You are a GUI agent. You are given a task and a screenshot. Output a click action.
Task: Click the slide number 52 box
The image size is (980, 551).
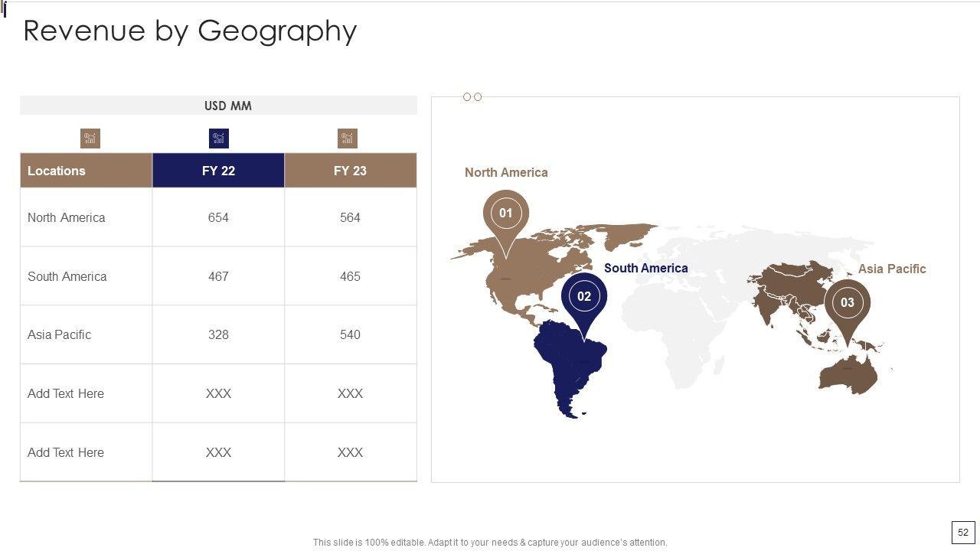coord(963,533)
